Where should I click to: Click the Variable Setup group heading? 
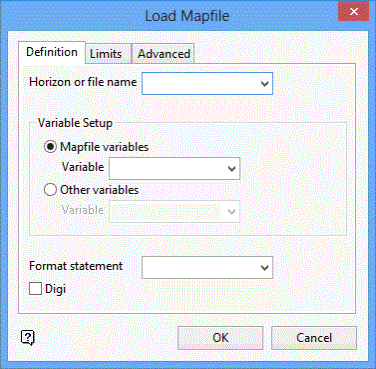tap(75, 123)
